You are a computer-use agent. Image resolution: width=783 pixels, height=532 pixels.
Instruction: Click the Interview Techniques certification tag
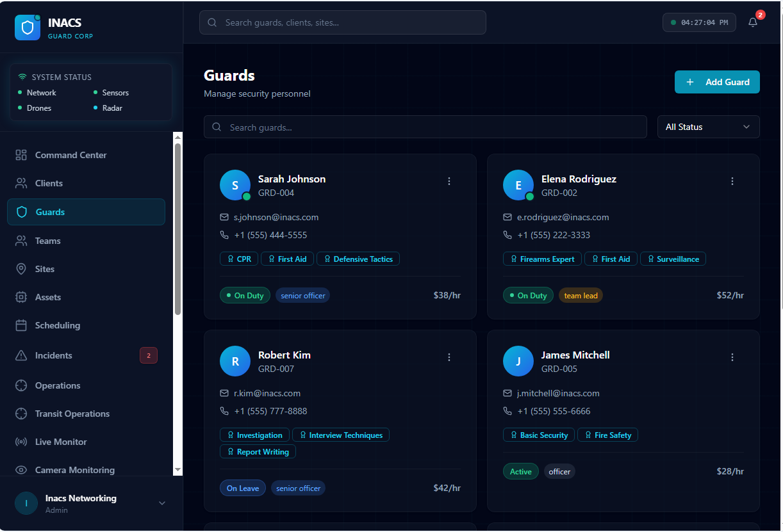point(341,435)
